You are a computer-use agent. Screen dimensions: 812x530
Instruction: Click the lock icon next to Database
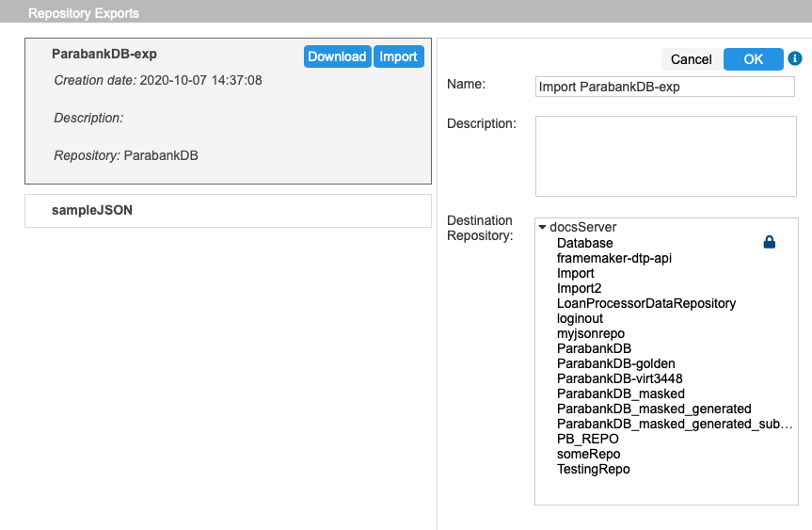[x=770, y=242]
